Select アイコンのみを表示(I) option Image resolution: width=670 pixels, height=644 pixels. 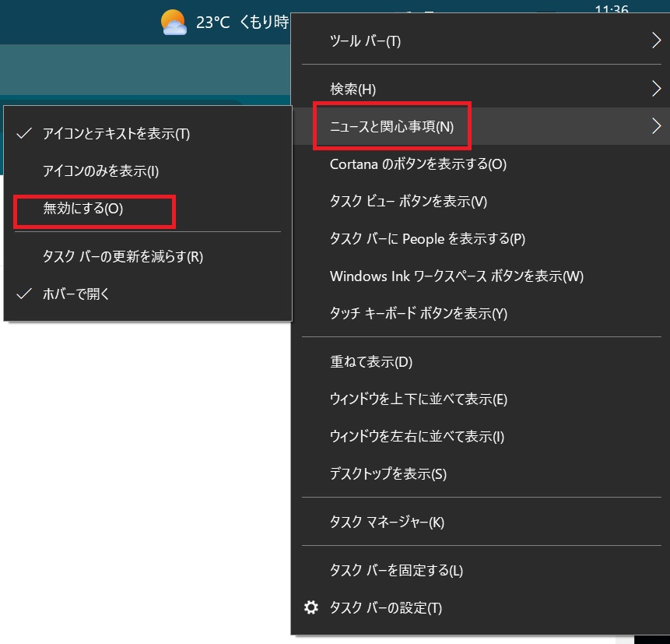tap(148, 171)
